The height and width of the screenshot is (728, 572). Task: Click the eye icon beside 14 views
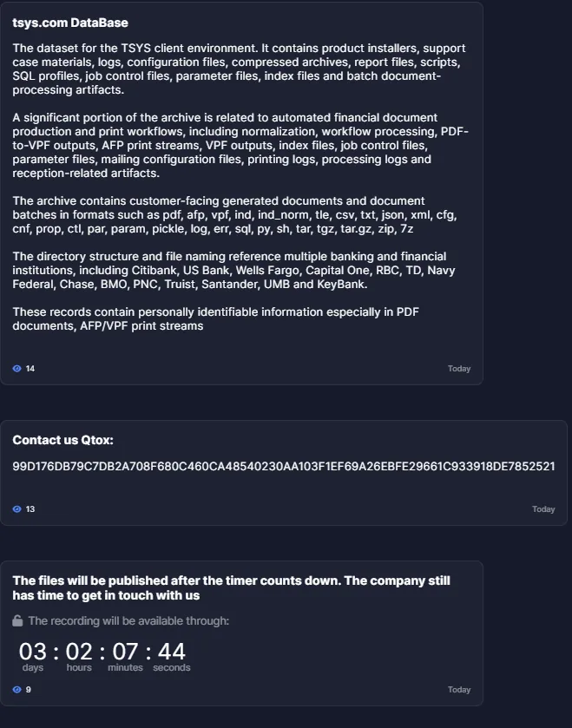(17, 369)
